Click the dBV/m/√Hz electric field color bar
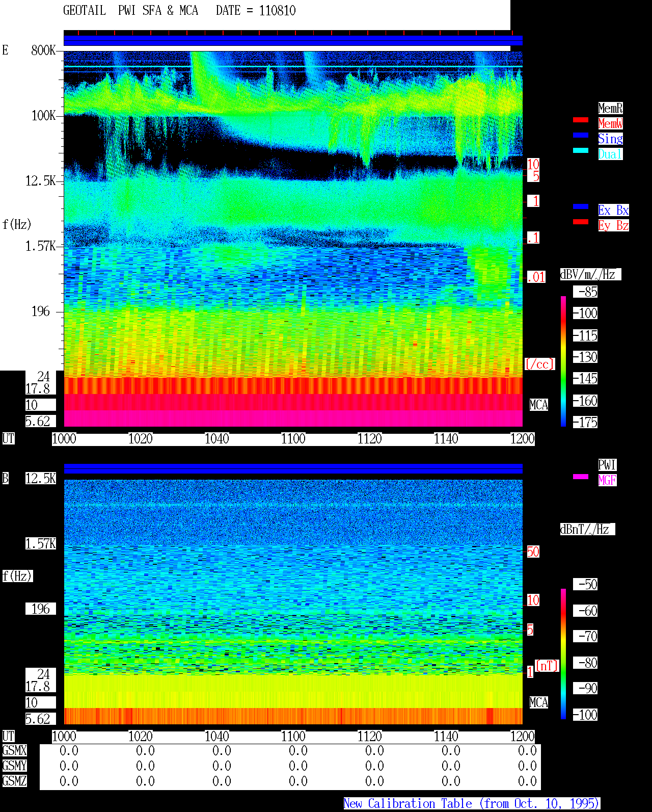The image size is (652, 812). coord(563,361)
